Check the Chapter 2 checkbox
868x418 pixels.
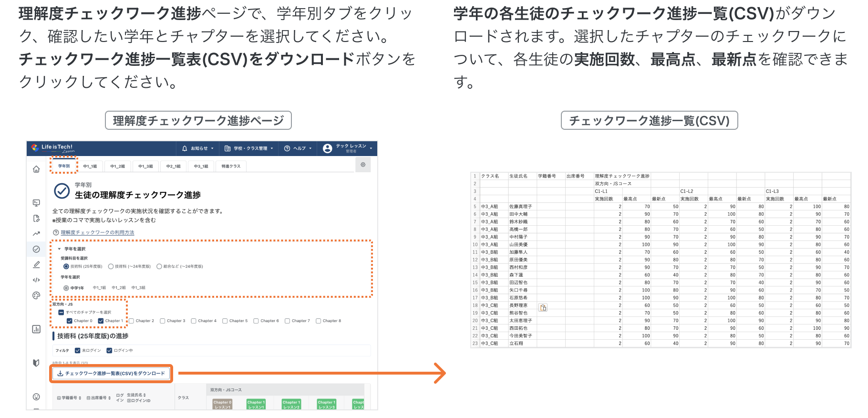tap(132, 321)
